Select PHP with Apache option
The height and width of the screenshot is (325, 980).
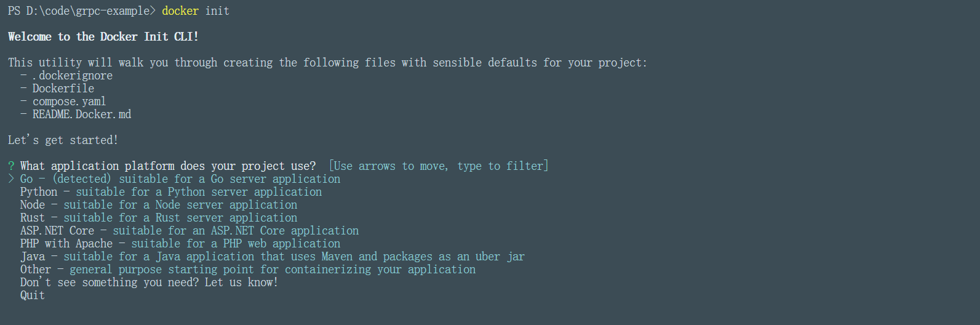tap(180, 244)
